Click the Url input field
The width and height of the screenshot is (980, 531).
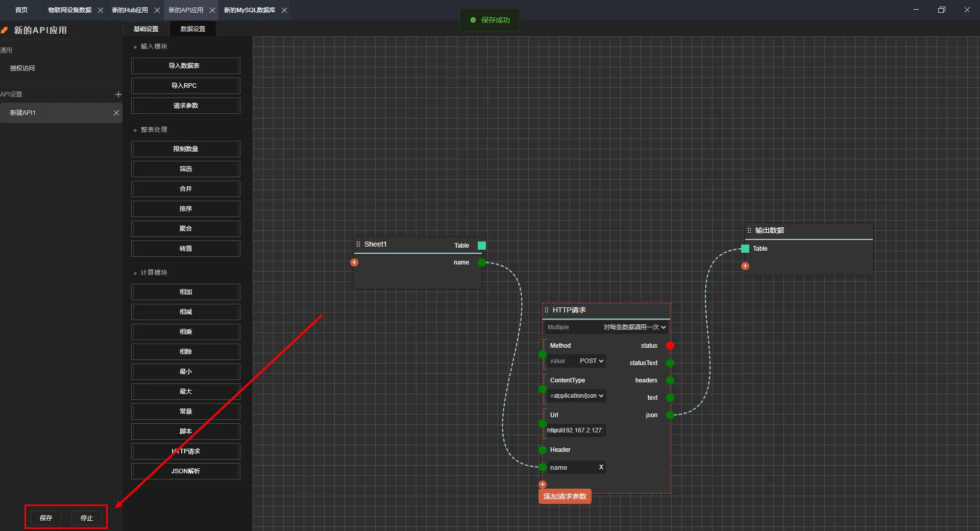[x=576, y=430]
